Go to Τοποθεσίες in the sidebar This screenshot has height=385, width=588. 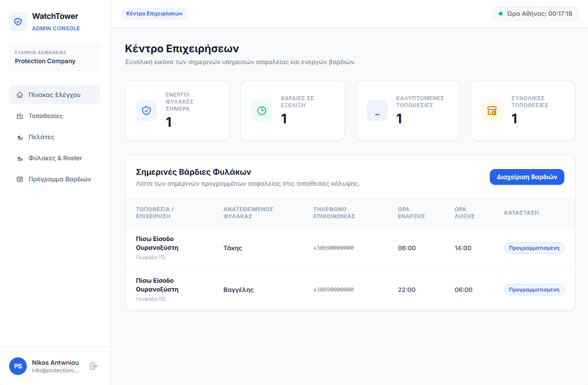(54, 116)
